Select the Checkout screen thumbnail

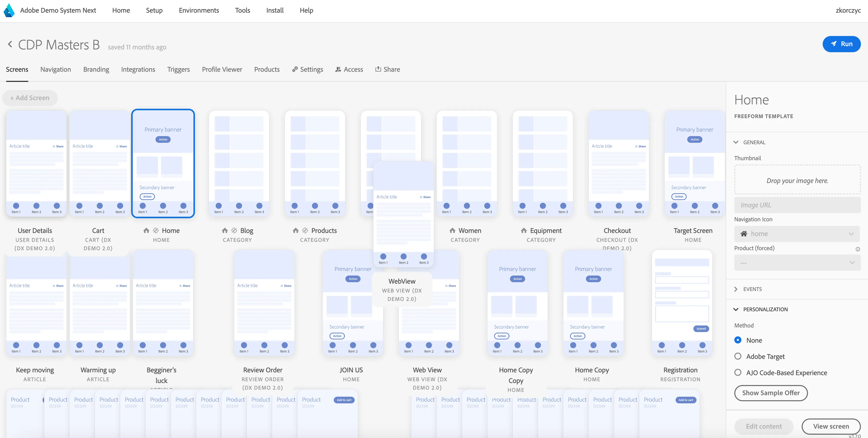click(618, 163)
